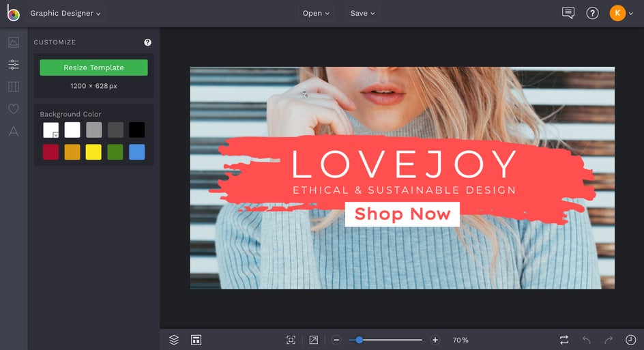
Task: Click the Background Color label
Action: [x=71, y=114]
